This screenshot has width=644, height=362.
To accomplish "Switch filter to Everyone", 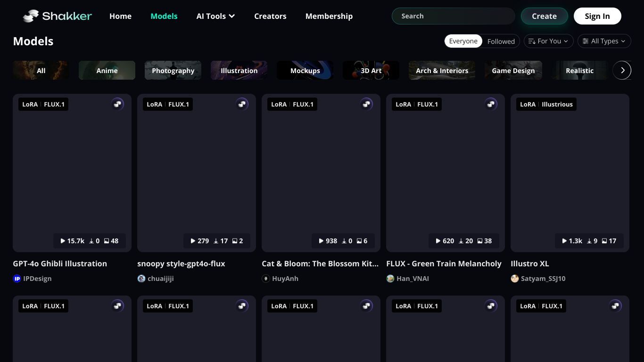I will (x=463, y=41).
